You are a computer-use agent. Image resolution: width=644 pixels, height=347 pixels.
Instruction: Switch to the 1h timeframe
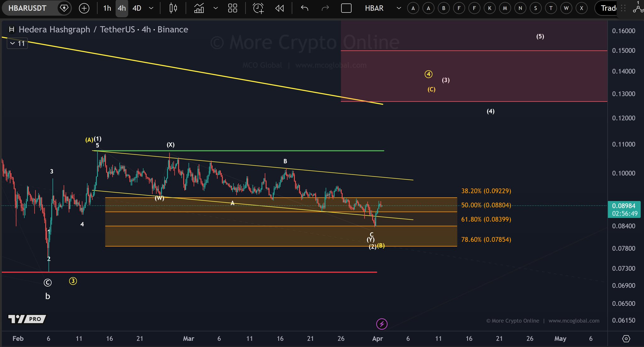107,8
